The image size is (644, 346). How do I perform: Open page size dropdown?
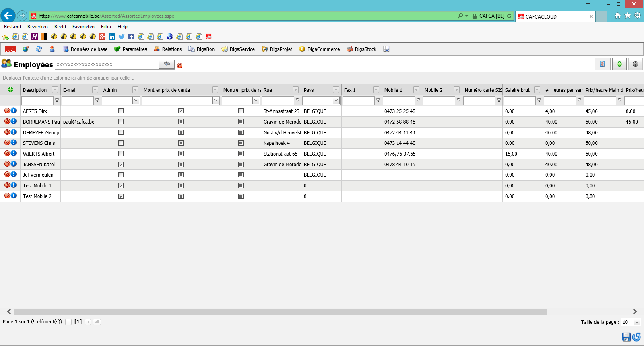tap(637, 322)
